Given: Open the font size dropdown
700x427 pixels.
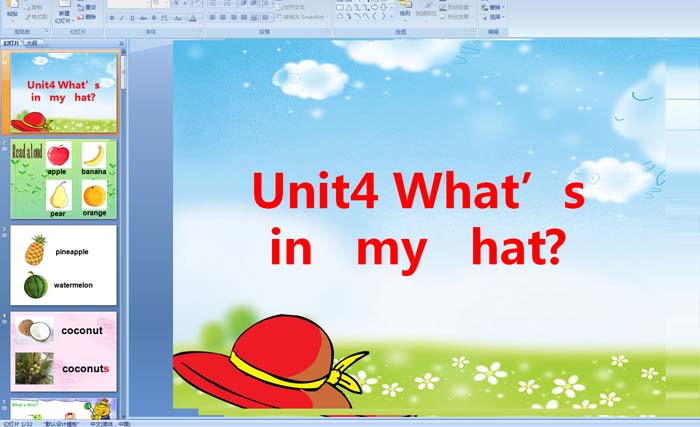Looking at the screenshot, I should tap(166, 3).
